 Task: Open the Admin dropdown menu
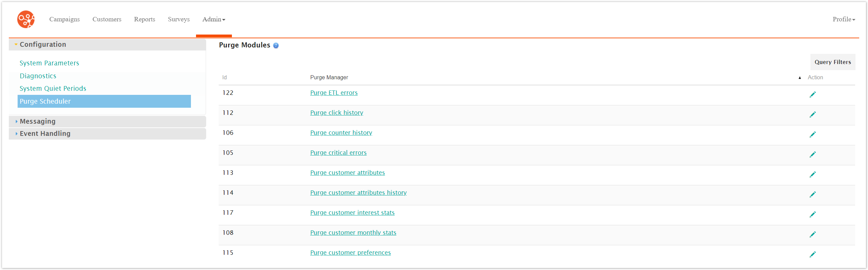(x=214, y=19)
